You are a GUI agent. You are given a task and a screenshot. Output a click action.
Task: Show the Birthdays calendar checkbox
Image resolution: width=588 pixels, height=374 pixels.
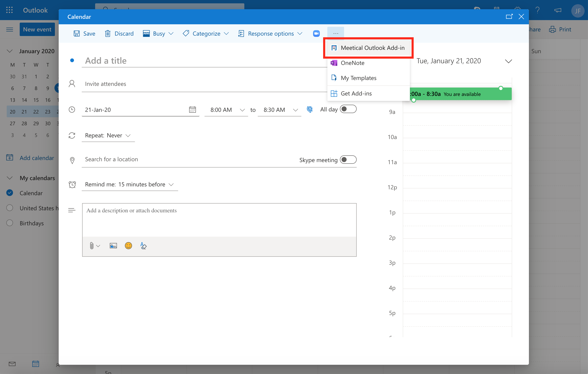pyautogui.click(x=10, y=223)
